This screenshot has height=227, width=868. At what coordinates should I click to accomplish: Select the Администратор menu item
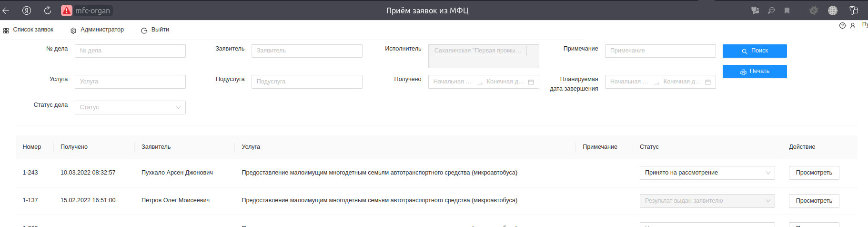98,30
